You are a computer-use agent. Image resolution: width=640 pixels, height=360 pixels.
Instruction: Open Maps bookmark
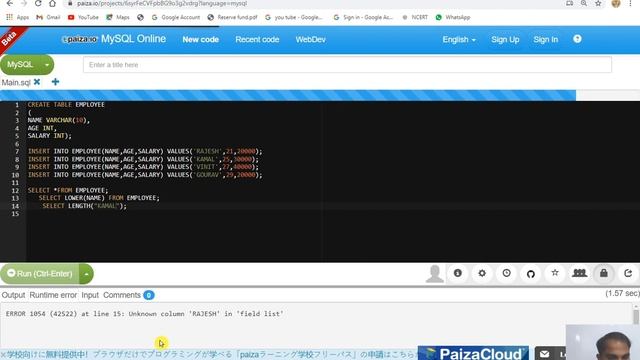tap(118, 17)
